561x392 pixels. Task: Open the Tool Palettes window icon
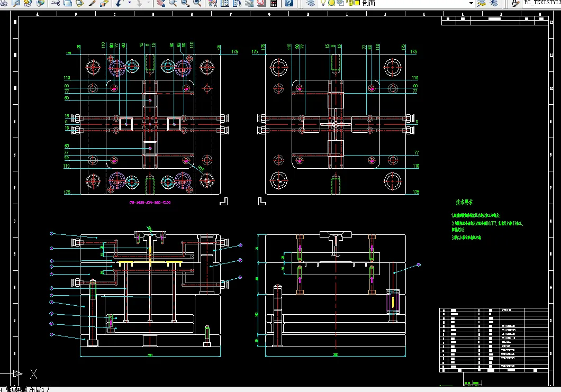(x=237, y=3)
